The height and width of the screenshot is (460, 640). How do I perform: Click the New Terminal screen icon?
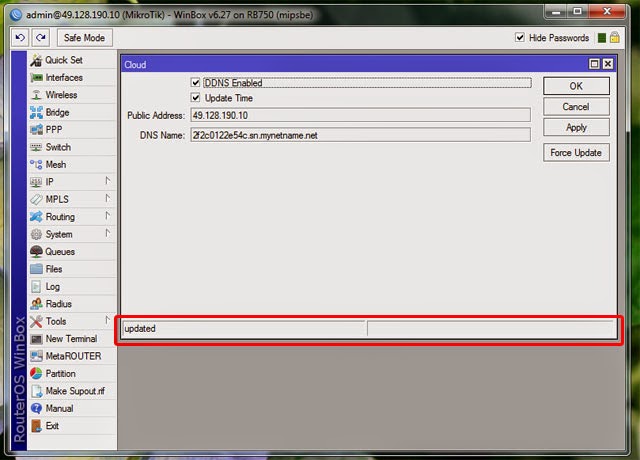[36, 339]
